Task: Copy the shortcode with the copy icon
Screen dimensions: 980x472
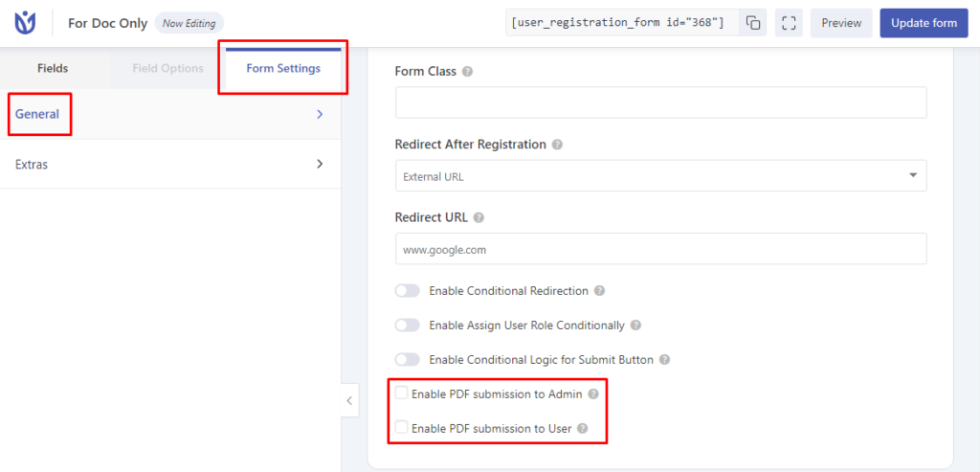Action: click(x=753, y=23)
